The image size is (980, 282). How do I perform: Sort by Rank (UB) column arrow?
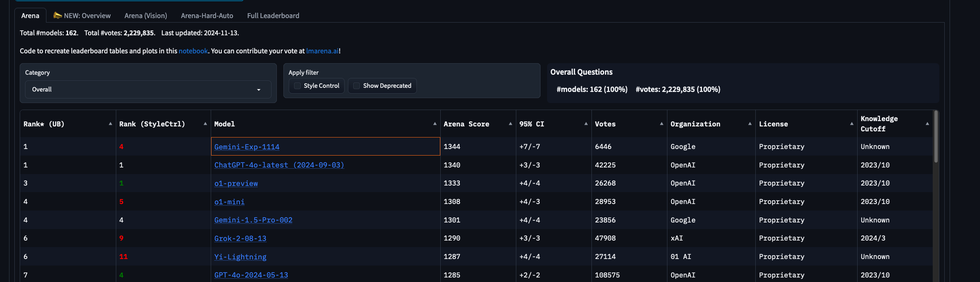(x=110, y=124)
